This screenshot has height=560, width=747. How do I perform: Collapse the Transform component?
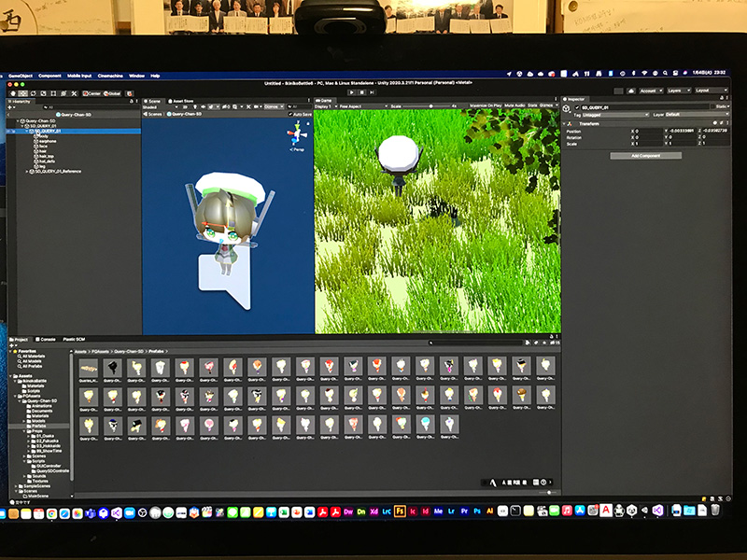(565, 124)
